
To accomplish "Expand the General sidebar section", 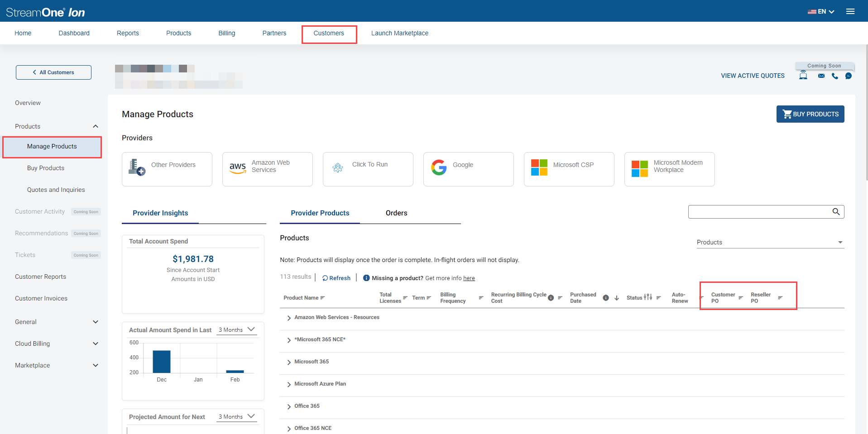I will 96,322.
